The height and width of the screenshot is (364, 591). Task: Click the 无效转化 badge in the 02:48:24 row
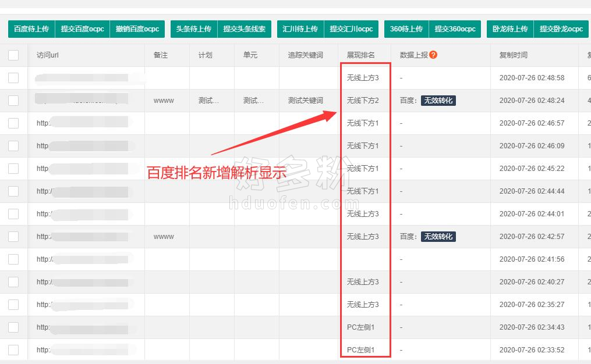(438, 101)
